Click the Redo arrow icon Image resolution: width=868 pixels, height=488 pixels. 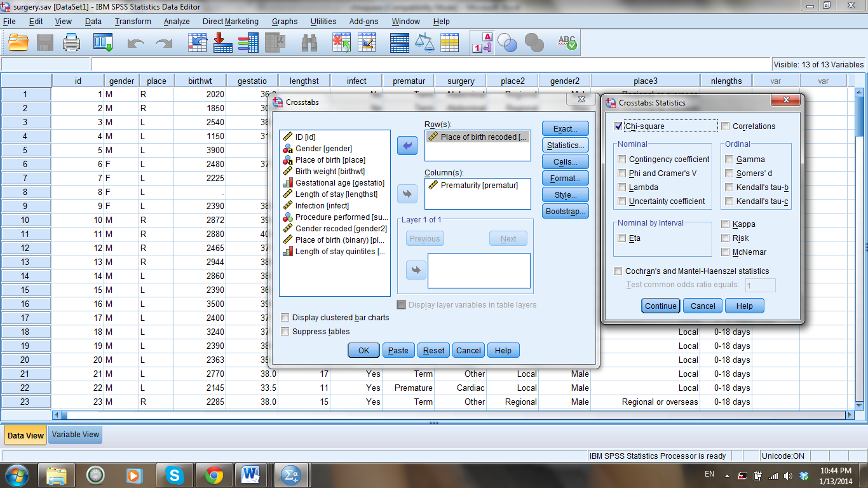click(x=164, y=43)
